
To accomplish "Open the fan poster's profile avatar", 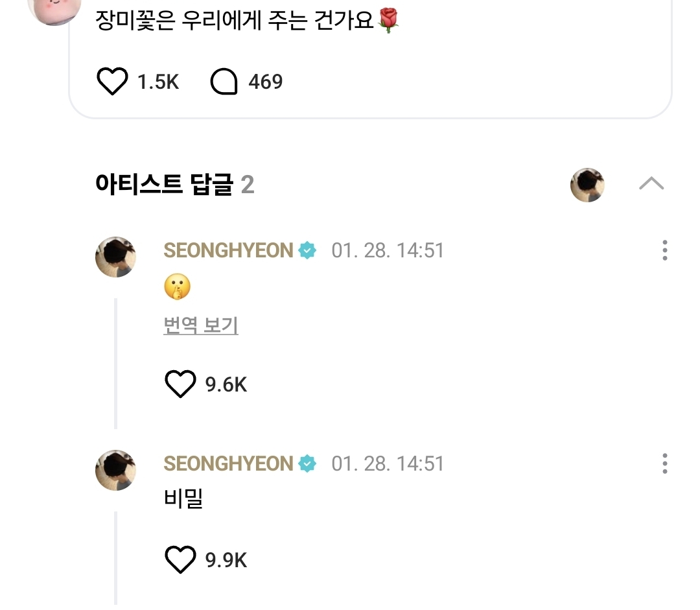I will coord(54,9).
